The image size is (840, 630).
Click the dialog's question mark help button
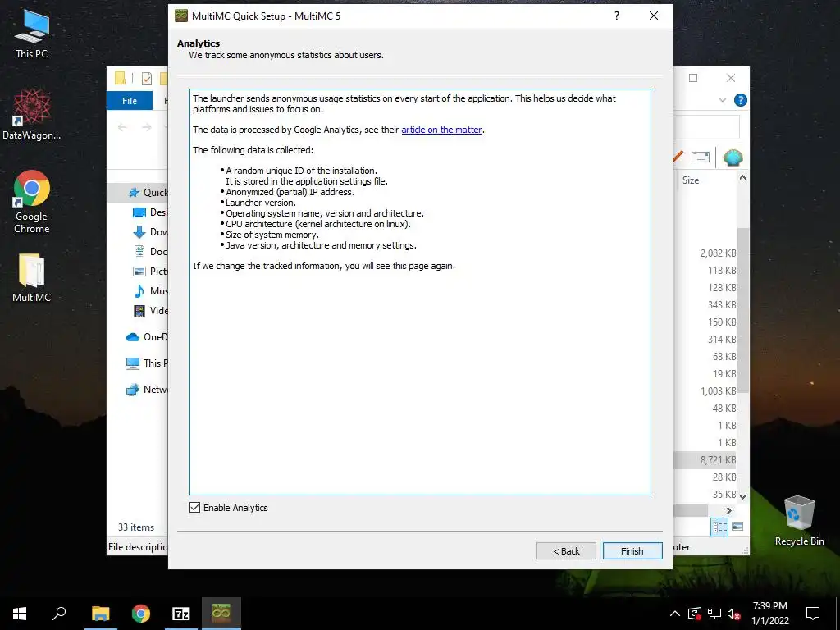(x=617, y=16)
